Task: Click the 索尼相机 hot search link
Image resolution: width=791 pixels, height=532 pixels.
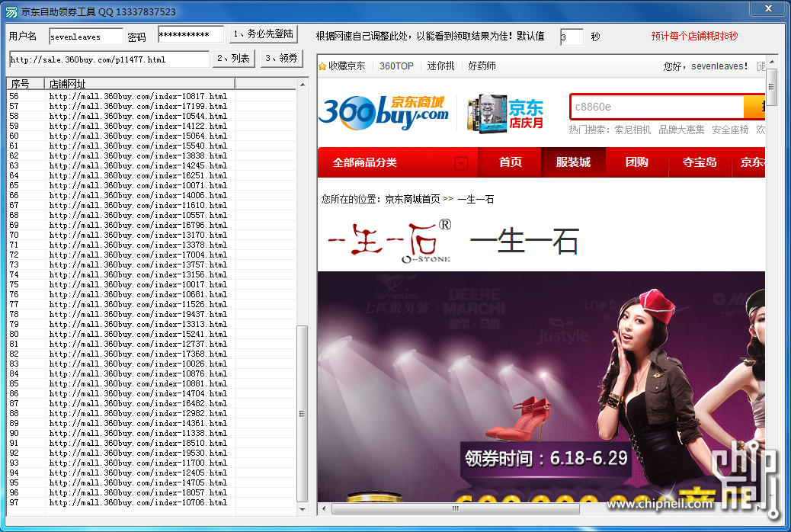Action: (x=632, y=130)
